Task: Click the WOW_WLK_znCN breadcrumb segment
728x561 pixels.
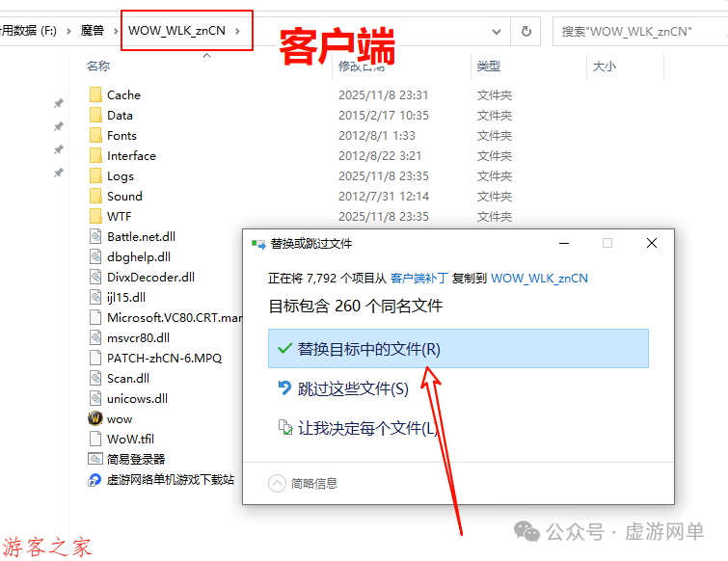Action: coord(176,31)
